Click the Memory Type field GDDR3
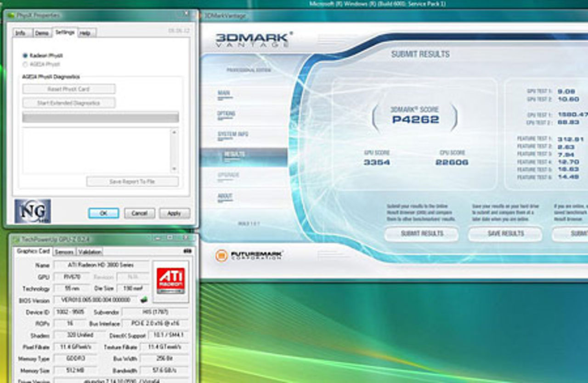 (x=76, y=359)
